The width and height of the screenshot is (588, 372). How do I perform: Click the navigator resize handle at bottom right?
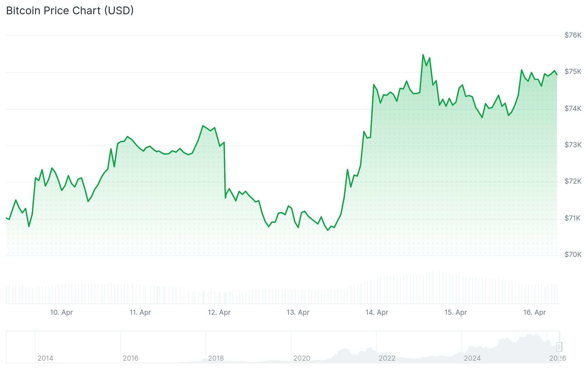559,347
